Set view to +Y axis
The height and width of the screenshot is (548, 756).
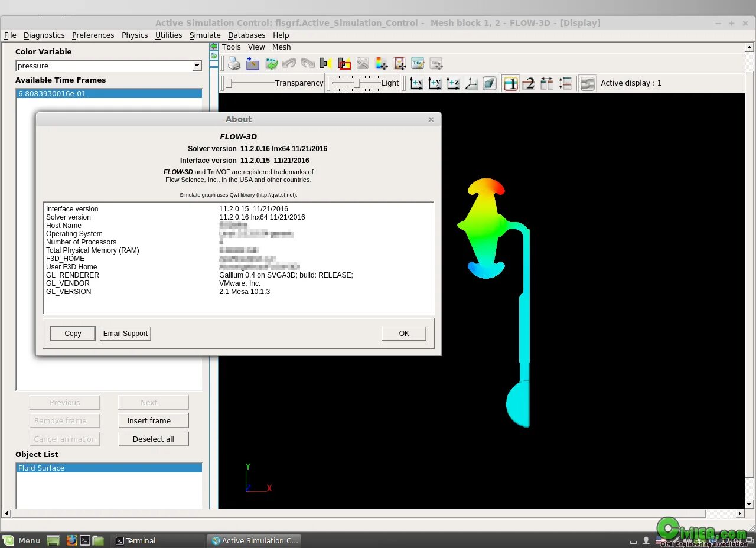point(435,83)
